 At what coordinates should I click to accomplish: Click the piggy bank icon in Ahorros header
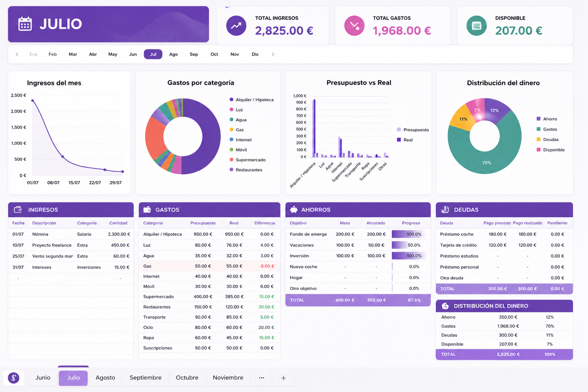pyautogui.click(x=294, y=209)
